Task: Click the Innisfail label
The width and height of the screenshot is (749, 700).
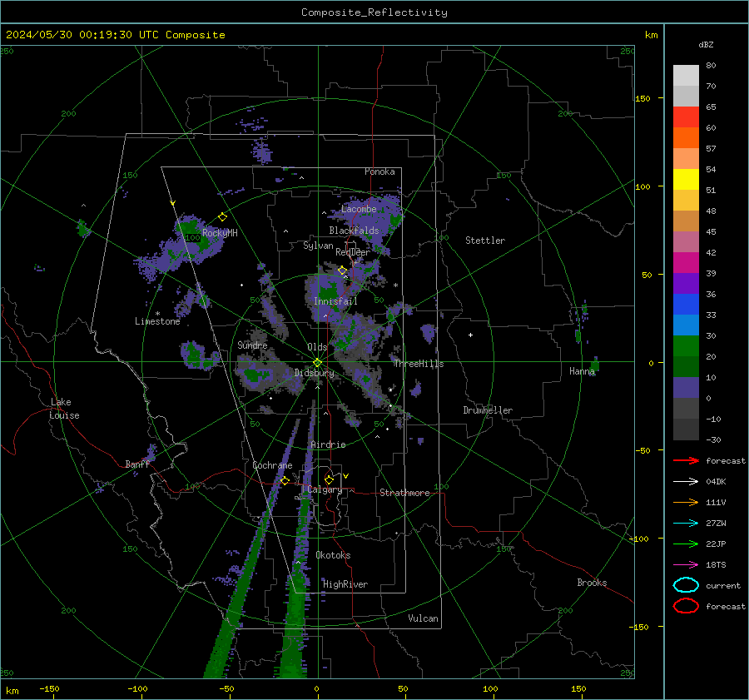Action: (x=335, y=301)
